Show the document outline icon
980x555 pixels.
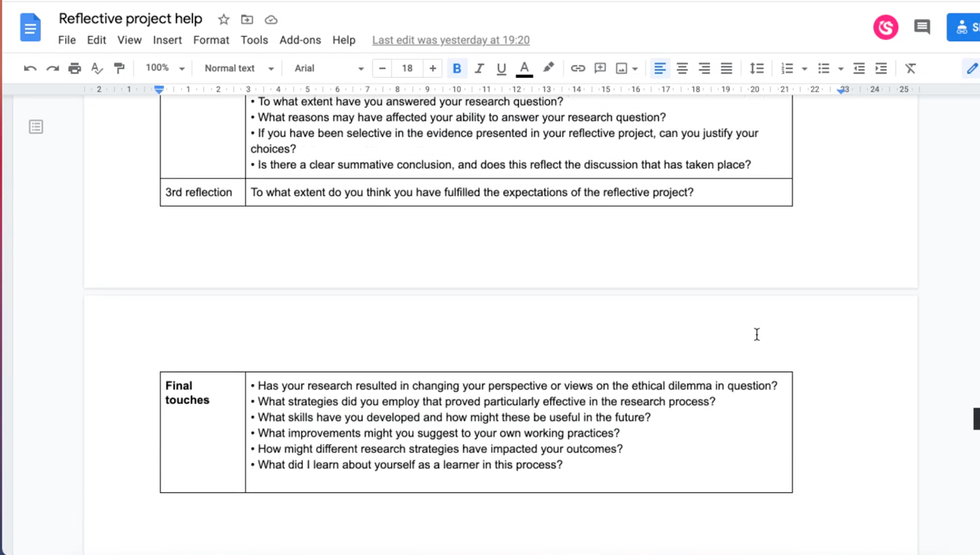coord(36,127)
